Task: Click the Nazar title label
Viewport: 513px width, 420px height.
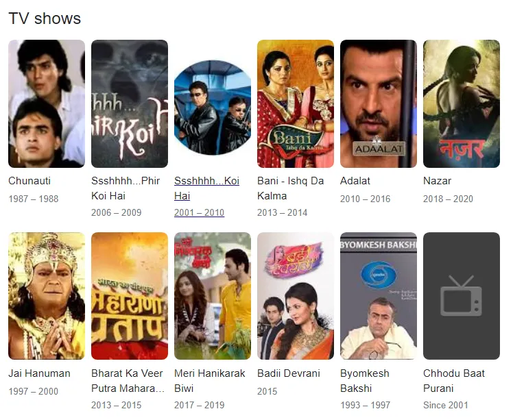Action: tap(437, 181)
